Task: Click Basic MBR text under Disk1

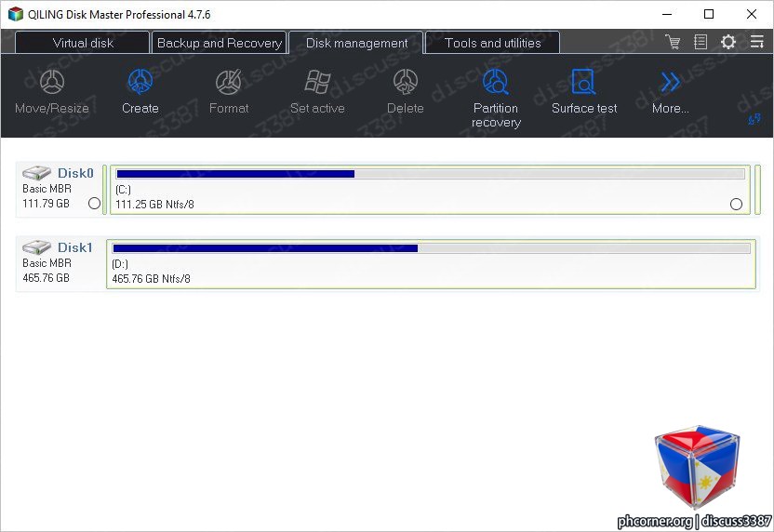Action: (47, 263)
